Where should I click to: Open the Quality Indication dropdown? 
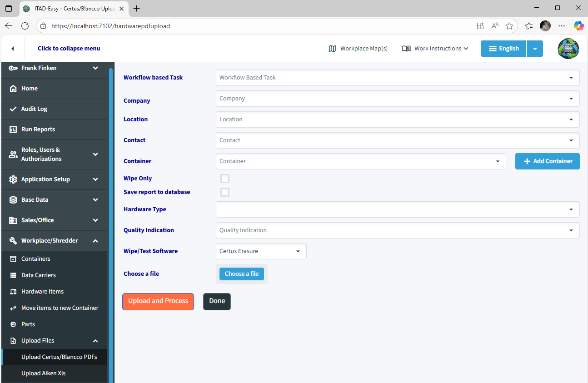[398, 230]
